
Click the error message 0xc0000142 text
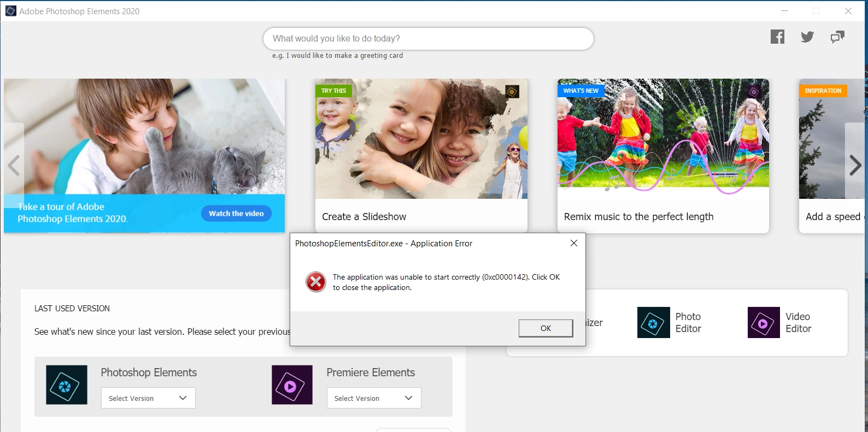[x=446, y=282]
